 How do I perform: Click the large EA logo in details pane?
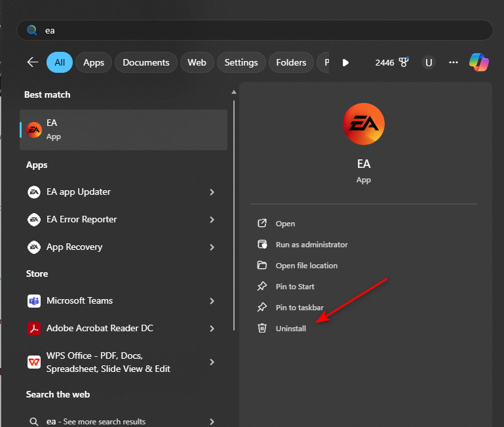[364, 125]
